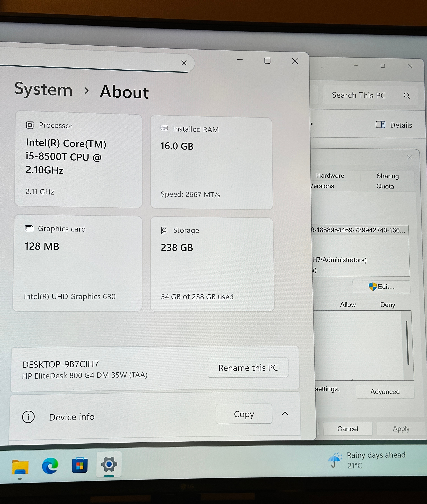Click the Allow column header
The image size is (427, 504).
click(348, 304)
